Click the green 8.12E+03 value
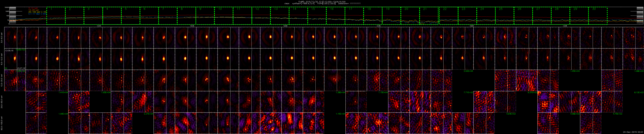Viewport: 644px width, 134px height. coord(639,92)
